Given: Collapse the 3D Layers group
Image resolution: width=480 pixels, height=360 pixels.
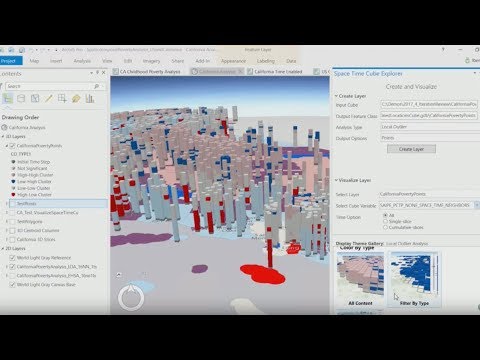Looking at the screenshot, I should coord(3,137).
